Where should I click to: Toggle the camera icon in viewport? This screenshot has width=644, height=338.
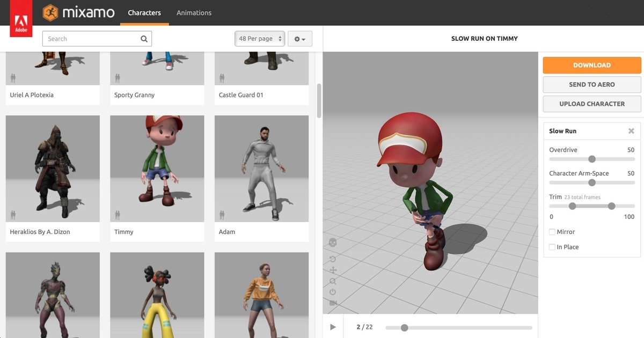click(333, 303)
